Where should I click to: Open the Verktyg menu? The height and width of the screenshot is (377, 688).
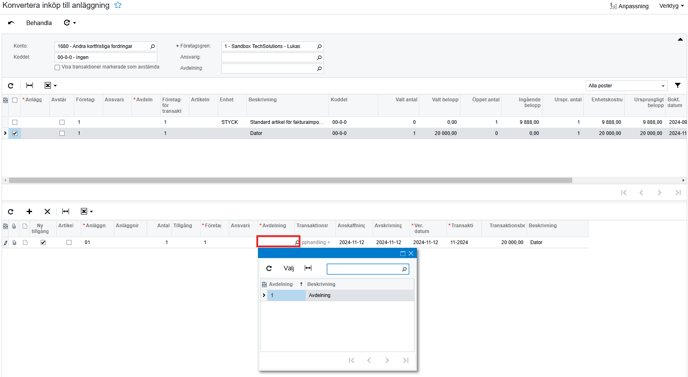[671, 6]
